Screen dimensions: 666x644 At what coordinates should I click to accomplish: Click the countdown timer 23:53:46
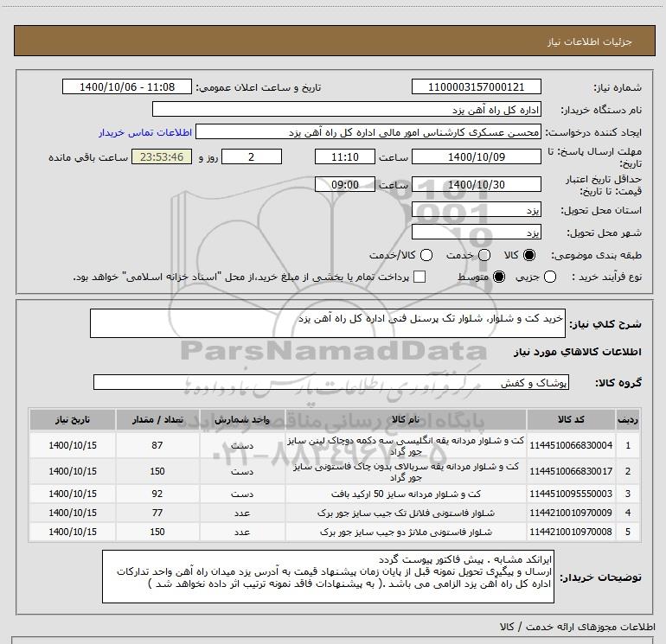click(x=162, y=156)
